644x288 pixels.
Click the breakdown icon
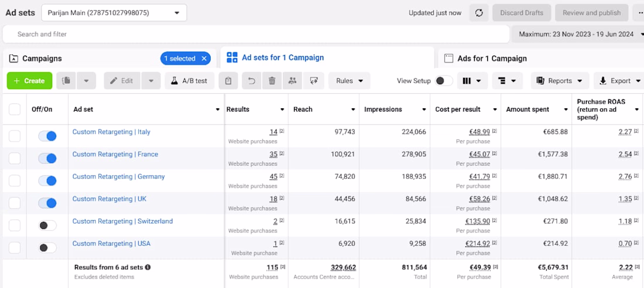click(x=507, y=81)
